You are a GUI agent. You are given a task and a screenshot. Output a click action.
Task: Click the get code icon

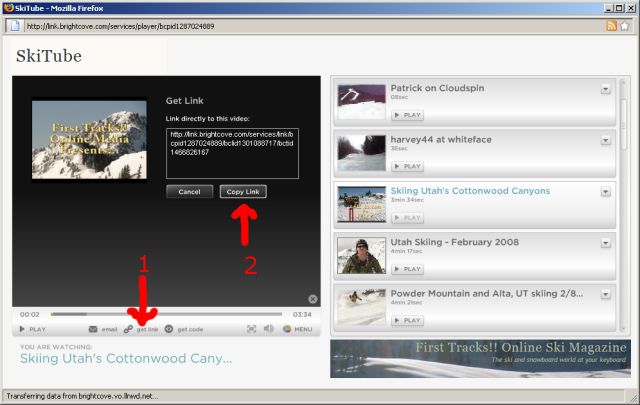(169, 329)
